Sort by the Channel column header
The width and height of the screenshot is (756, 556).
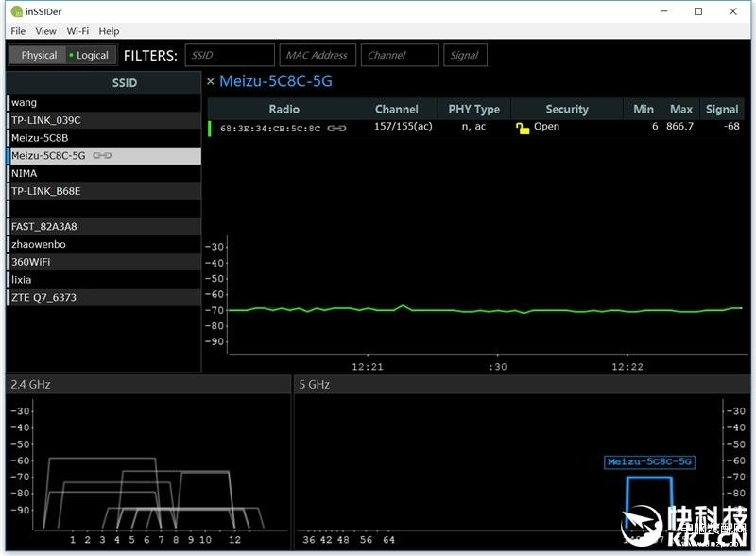tap(396, 109)
